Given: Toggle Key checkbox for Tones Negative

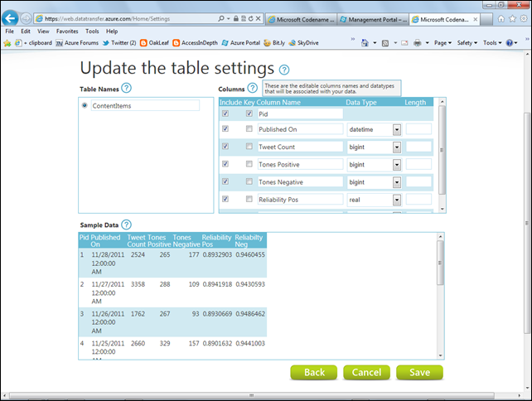Looking at the screenshot, I should click(x=249, y=181).
